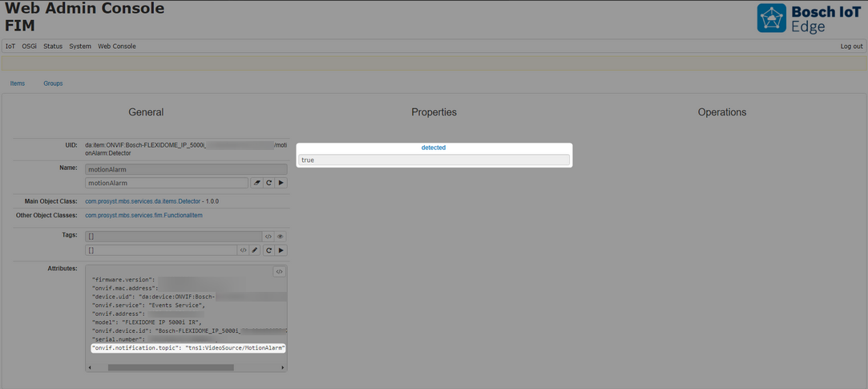Click code view icon in read-only Tags field

(268, 237)
